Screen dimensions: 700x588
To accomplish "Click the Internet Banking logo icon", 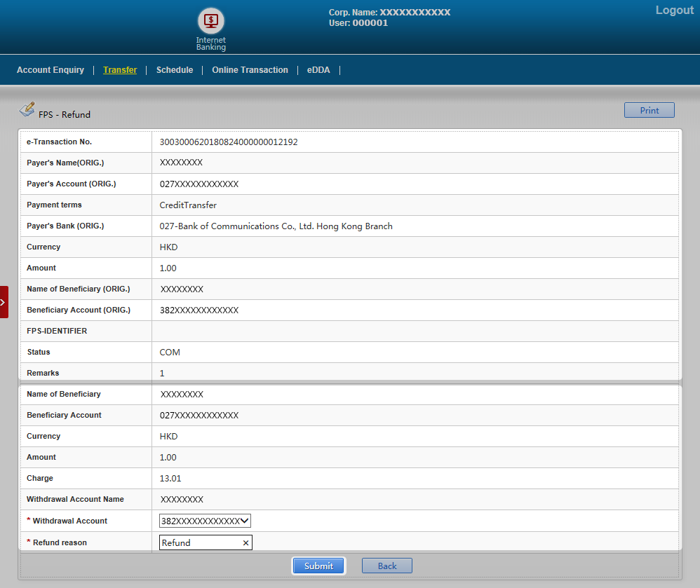I will coord(210,21).
